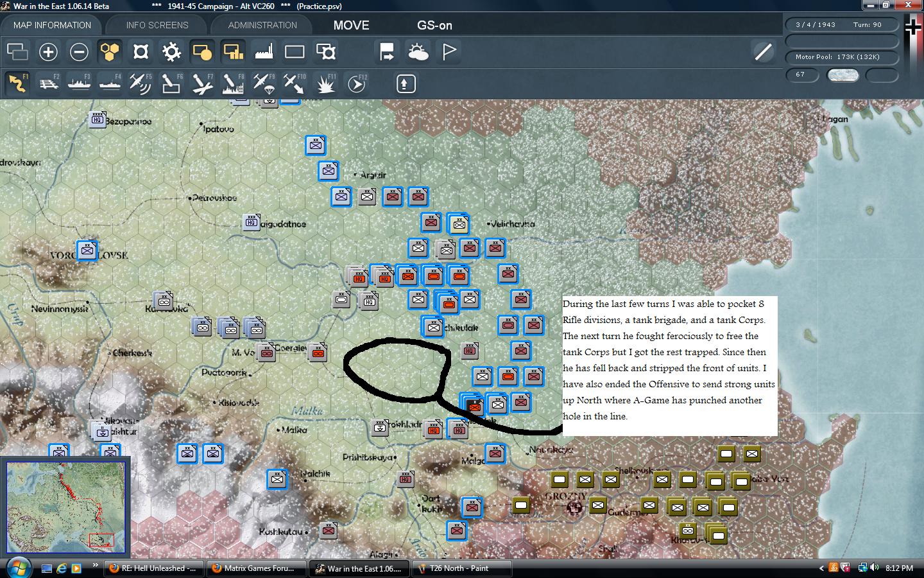Viewport: 924px width, 578px height.
Task: Click the gear-shaped map overlay icon
Action: (x=171, y=51)
